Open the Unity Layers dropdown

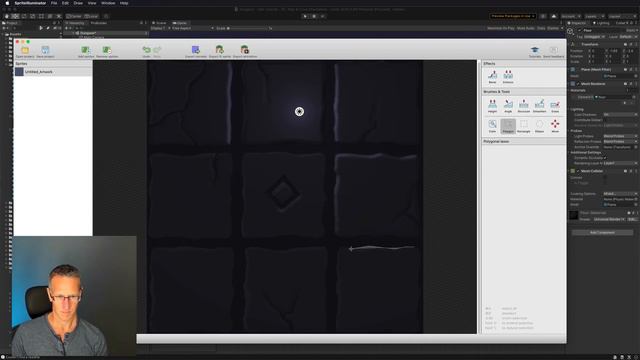[594, 16]
